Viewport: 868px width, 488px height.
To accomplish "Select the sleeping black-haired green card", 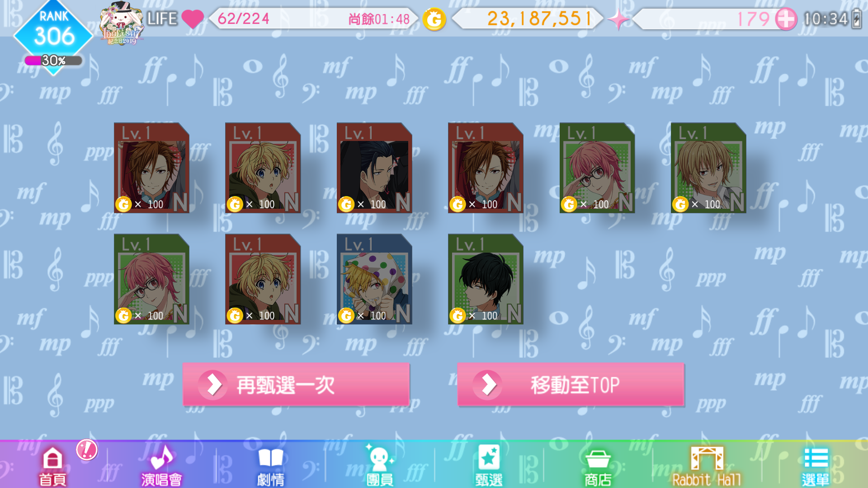I will pos(486,279).
